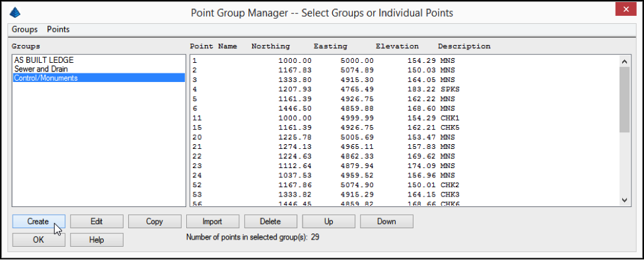Select point 24 row with northing 1037.53

[404, 175]
